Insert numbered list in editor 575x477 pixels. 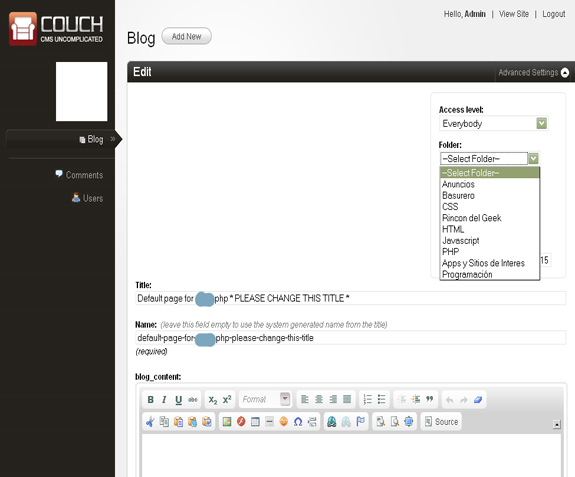pos(367,399)
